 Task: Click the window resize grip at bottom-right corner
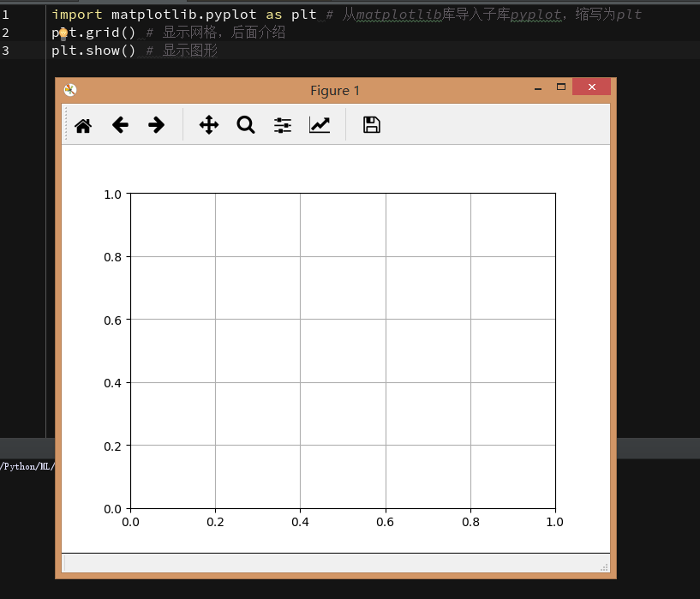604,567
